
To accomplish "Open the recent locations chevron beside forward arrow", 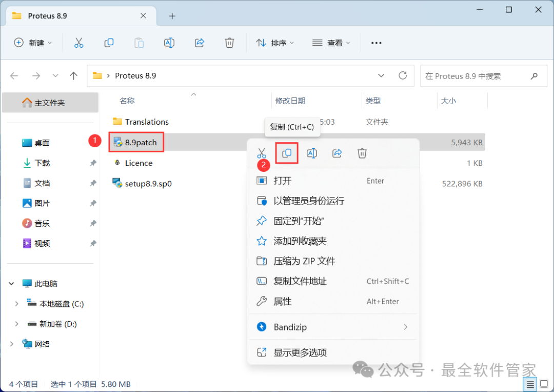I will (55, 75).
